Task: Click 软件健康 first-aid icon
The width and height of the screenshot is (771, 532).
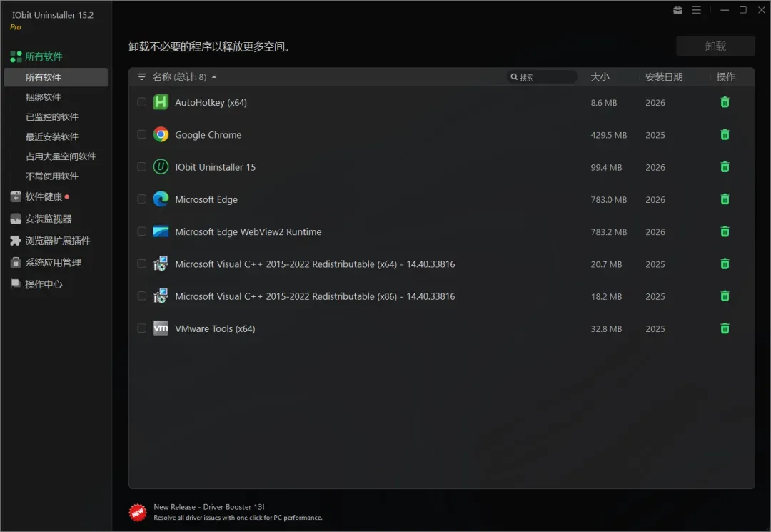Action: pos(16,196)
